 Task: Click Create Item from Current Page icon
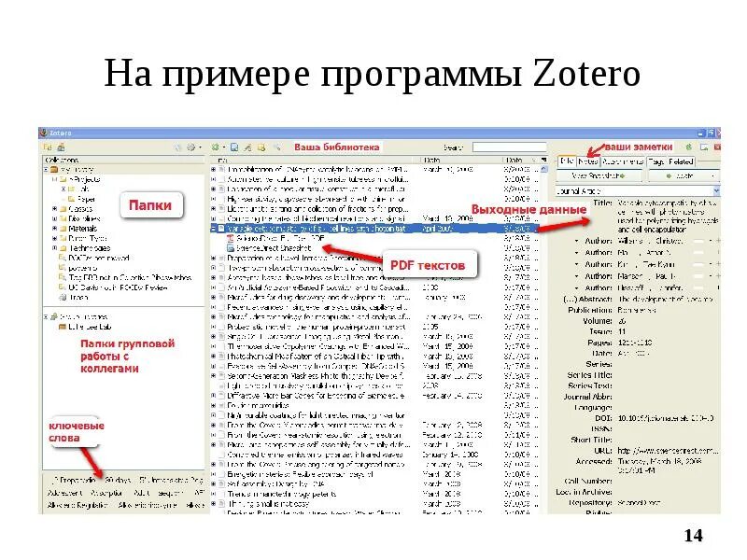(234, 147)
